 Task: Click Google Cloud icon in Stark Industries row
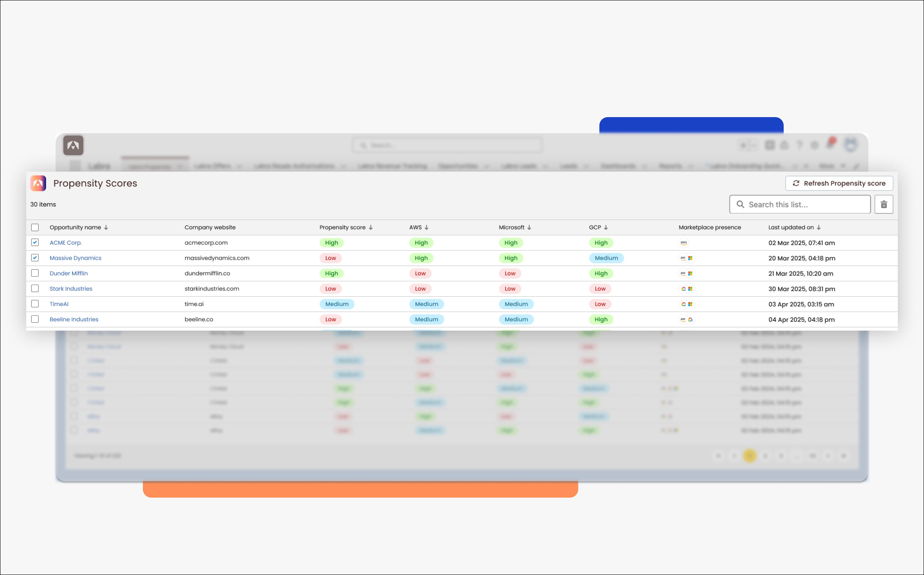coord(683,289)
